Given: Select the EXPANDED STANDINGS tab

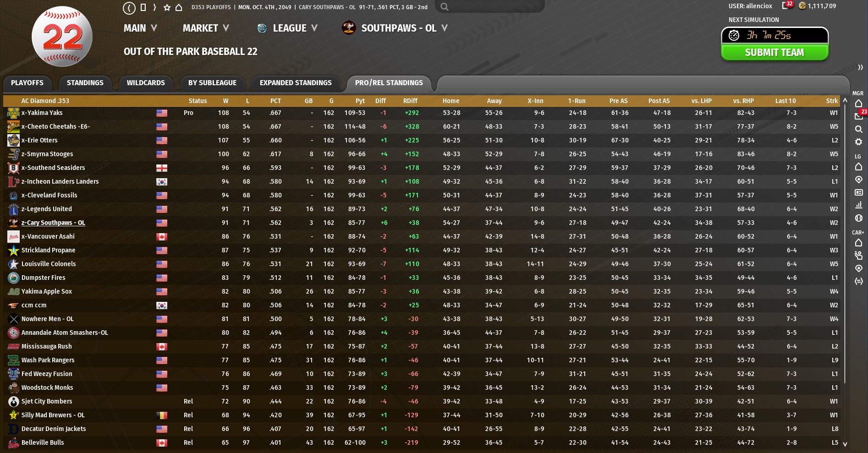Looking at the screenshot, I should [296, 83].
